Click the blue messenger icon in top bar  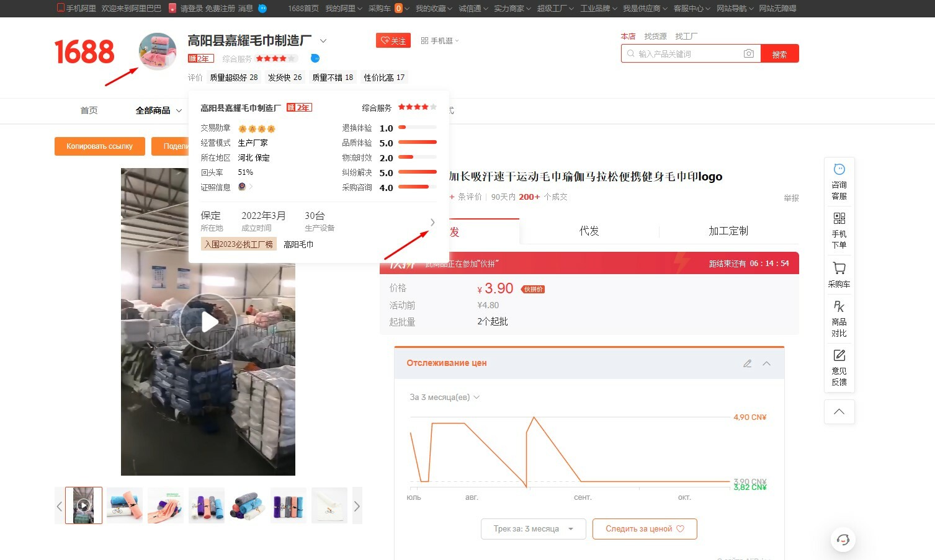(x=262, y=8)
